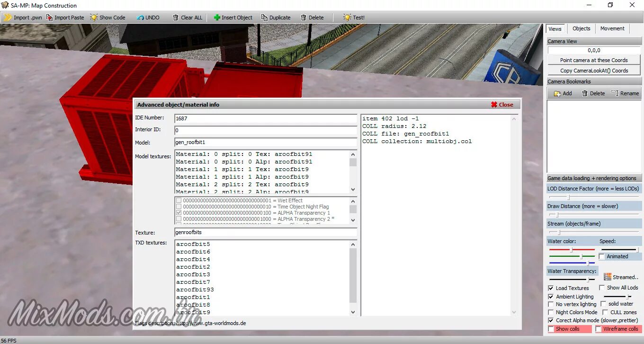The height and width of the screenshot is (344, 644).
Task: Enable the solid water checkbox
Action: [x=604, y=304]
